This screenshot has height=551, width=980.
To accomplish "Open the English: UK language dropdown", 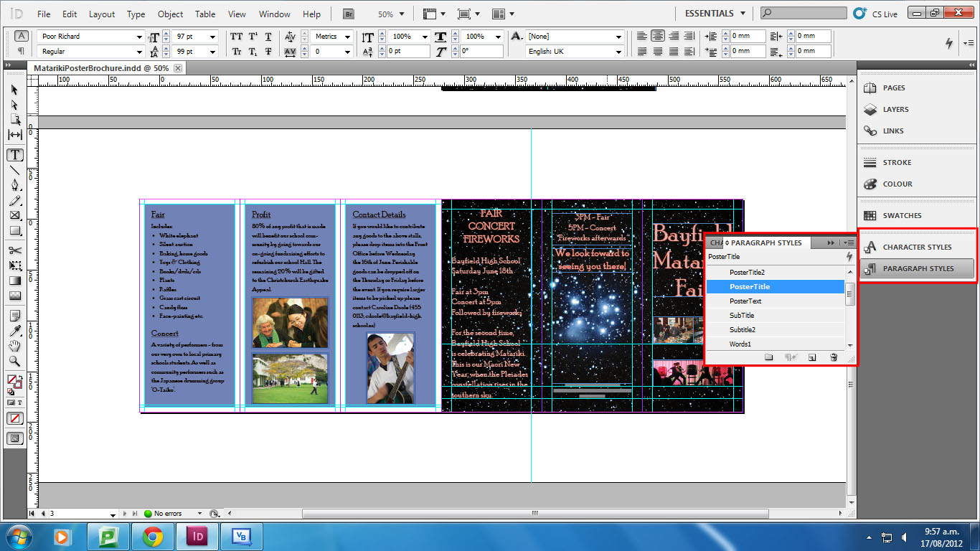I will pos(618,52).
